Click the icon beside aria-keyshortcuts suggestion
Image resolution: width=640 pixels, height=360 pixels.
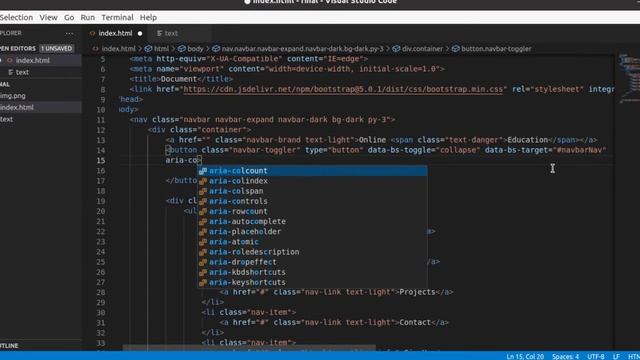click(203, 282)
